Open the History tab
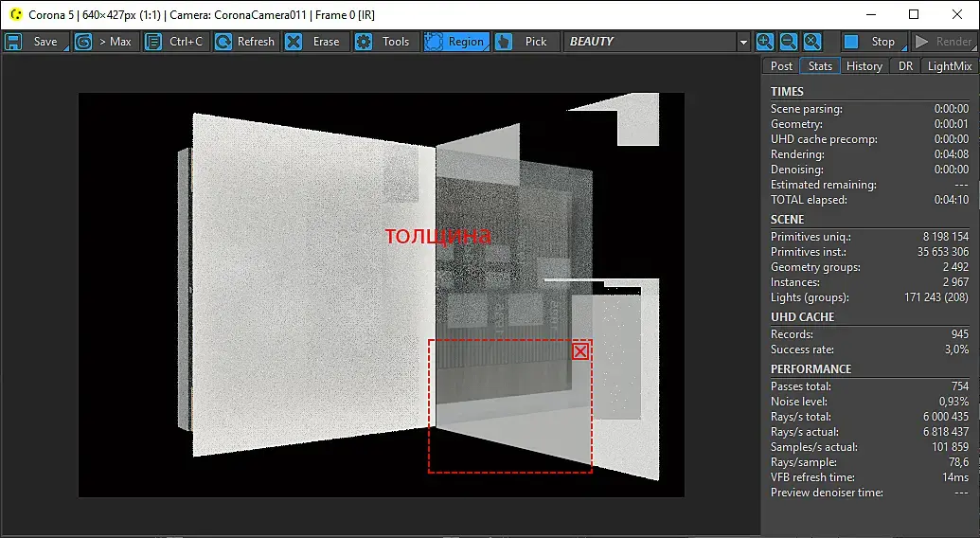The height and width of the screenshot is (538, 980). [x=864, y=66]
